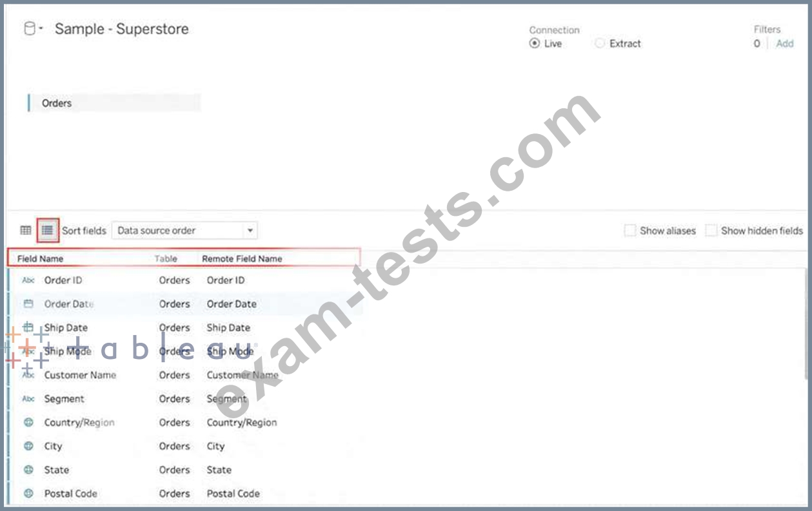
Task: Open the data source dropdown arrow beside the cylinder
Action: tap(41, 29)
